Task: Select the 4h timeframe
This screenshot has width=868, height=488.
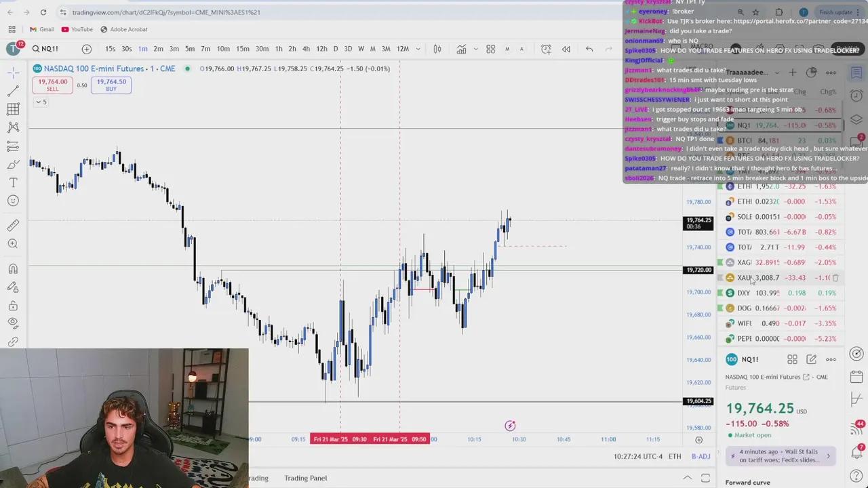Action: [306, 49]
